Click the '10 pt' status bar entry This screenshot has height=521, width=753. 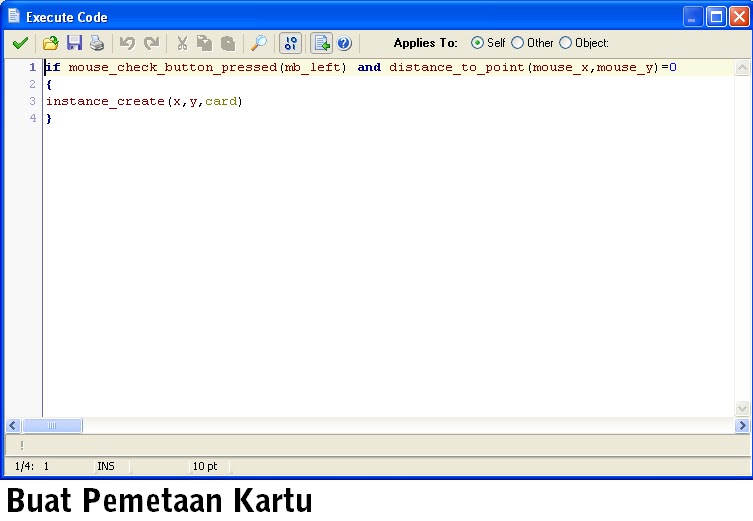pos(205,466)
